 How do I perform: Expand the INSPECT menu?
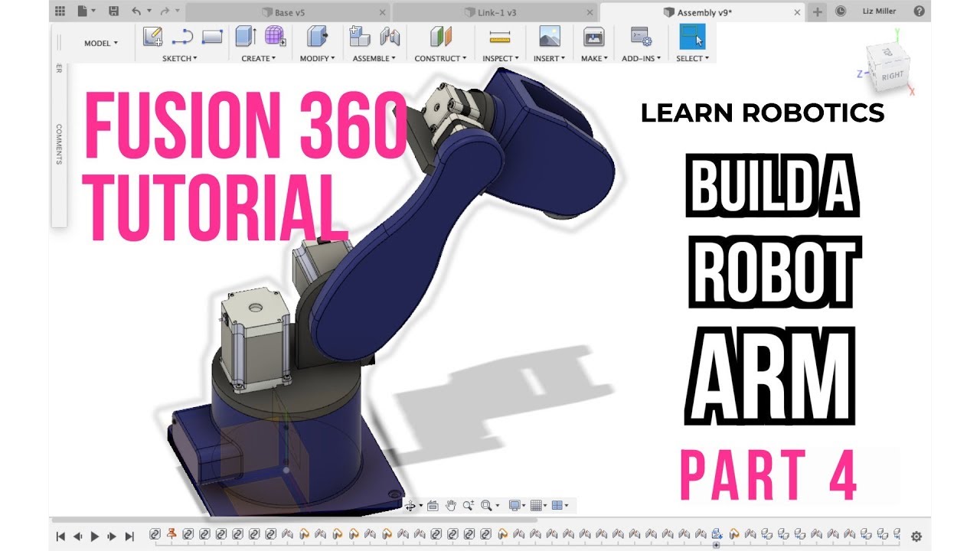501,58
